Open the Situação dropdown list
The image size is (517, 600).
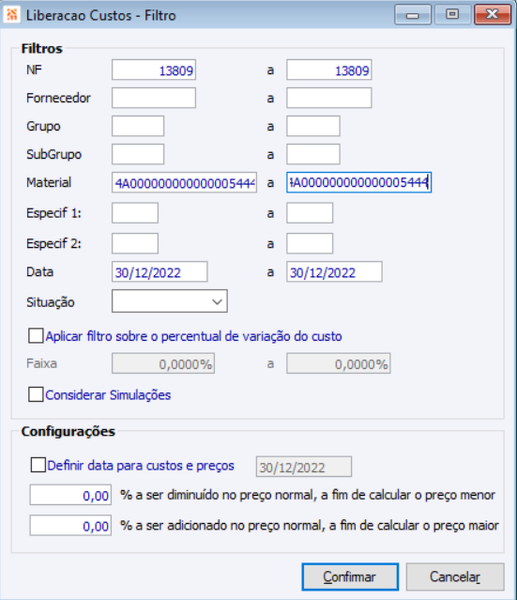(170, 301)
